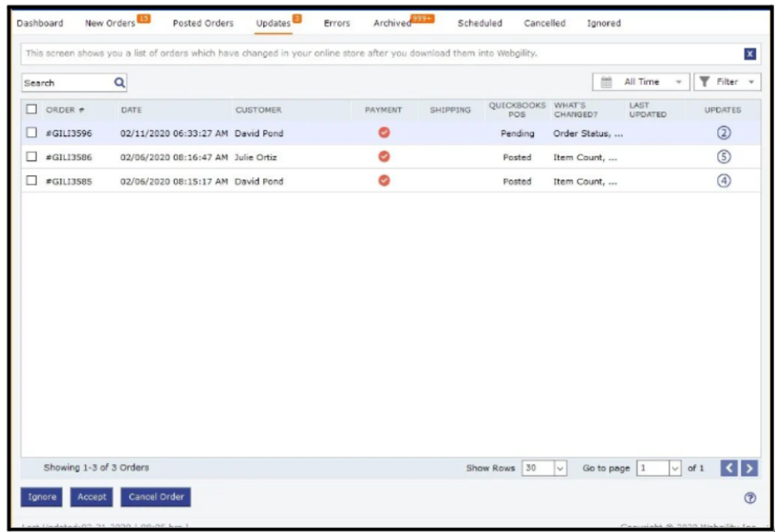Click the Cancel Order button
775x532 pixels.
tap(156, 497)
